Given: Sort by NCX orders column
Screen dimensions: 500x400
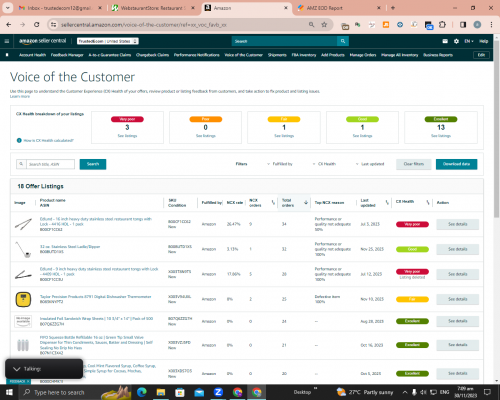Looking at the screenshot, I should 273,203.
